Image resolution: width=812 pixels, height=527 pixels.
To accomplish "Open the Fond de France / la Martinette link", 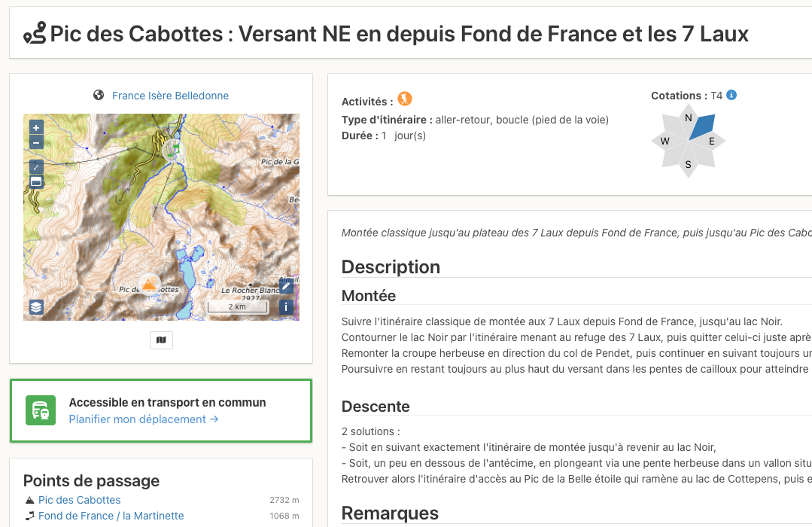I will (x=111, y=516).
